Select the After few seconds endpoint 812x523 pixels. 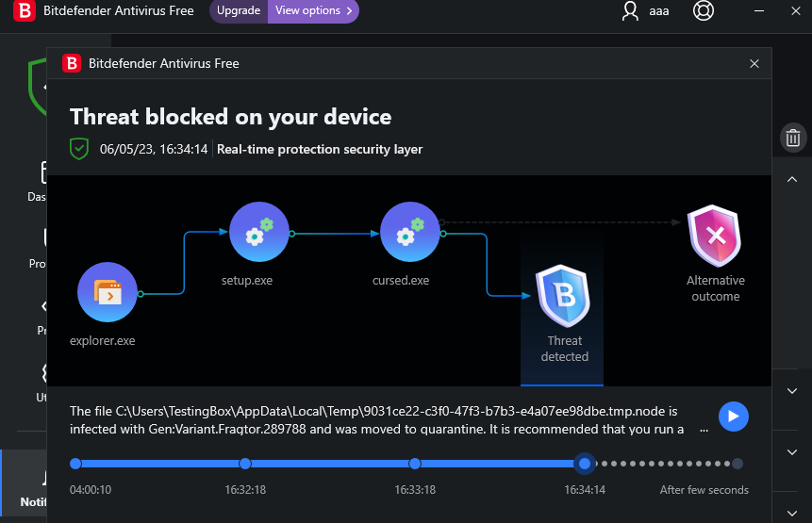(x=737, y=464)
